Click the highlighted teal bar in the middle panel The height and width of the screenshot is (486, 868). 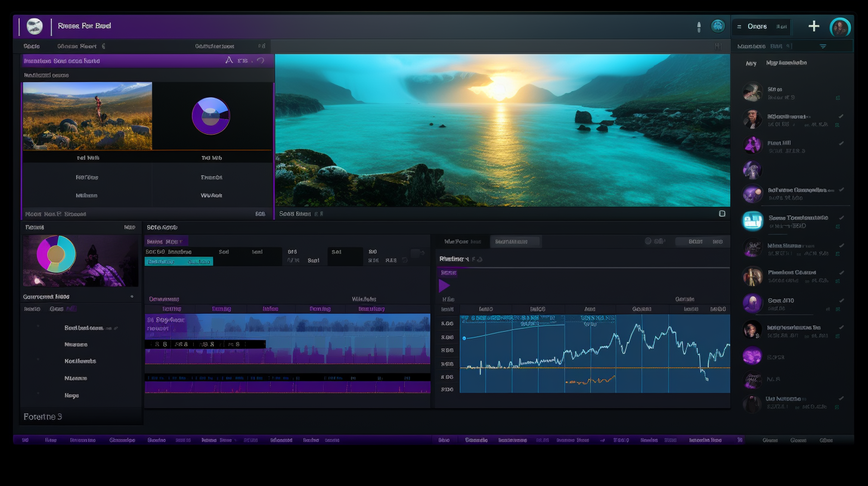179,261
